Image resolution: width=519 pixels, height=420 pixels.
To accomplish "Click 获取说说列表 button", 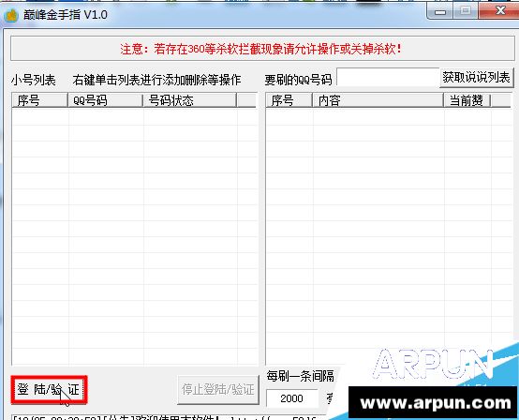I will 476,78.
